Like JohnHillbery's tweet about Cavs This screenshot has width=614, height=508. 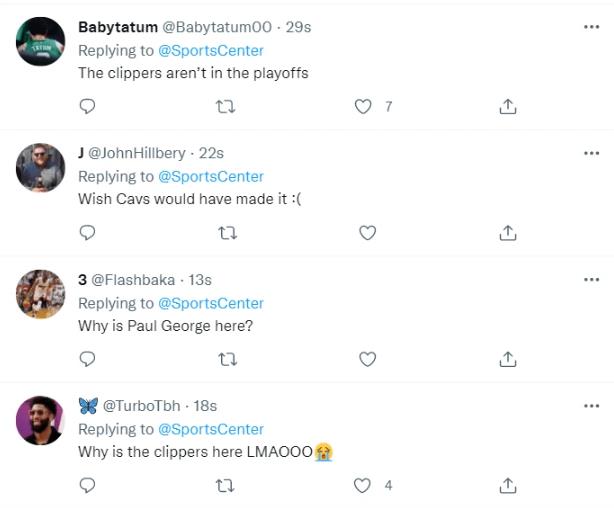tap(367, 232)
